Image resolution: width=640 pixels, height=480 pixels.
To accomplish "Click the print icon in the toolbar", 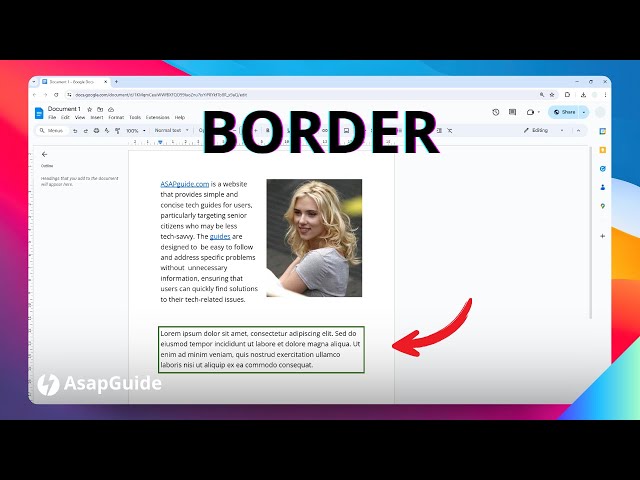I will coord(96,131).
